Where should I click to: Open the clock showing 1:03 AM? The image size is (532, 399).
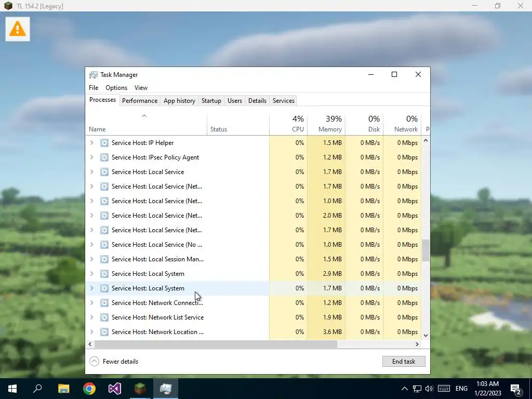pos(487,389)
